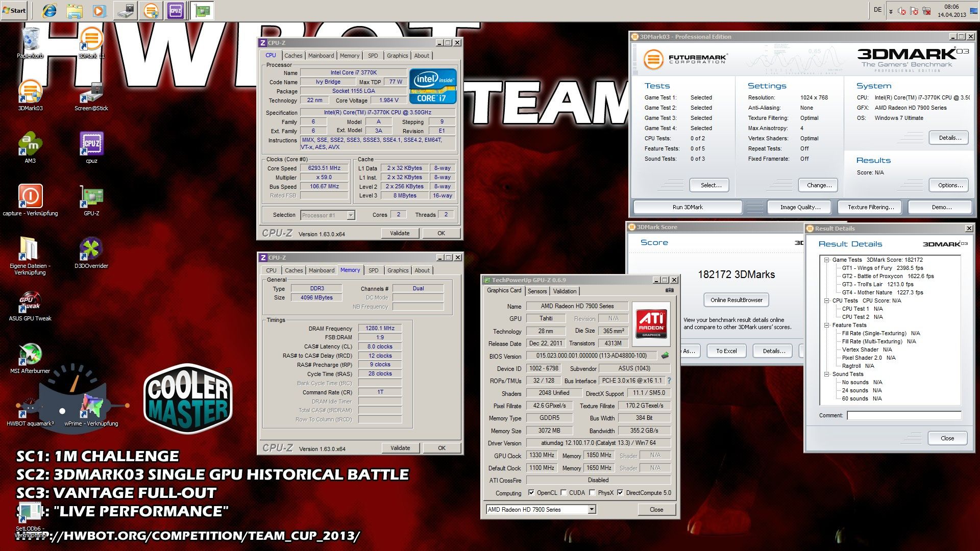Launch the capture - Verknüpfung shortcut

click(30, 200)
